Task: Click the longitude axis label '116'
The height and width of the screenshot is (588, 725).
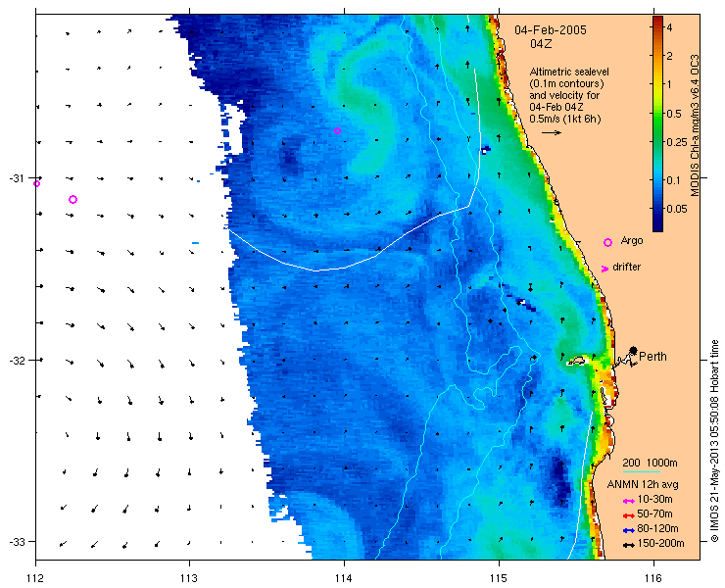Action: point(653,578)
